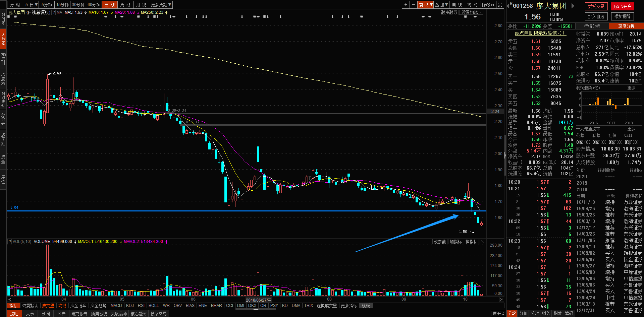Switch to 周线 weekly period tab
Image resolution: width=644 pixels, height=317 pixels.
tap(125, 5)
